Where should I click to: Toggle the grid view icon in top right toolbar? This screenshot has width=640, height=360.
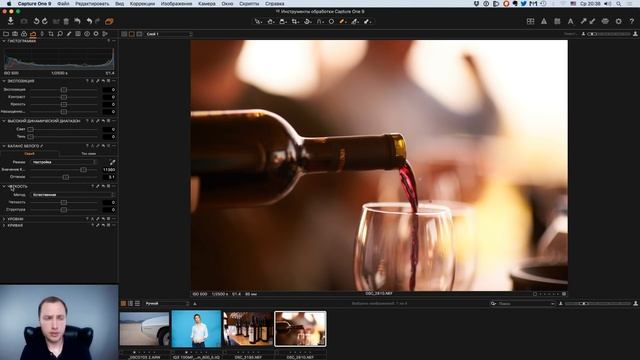[530, 21]
